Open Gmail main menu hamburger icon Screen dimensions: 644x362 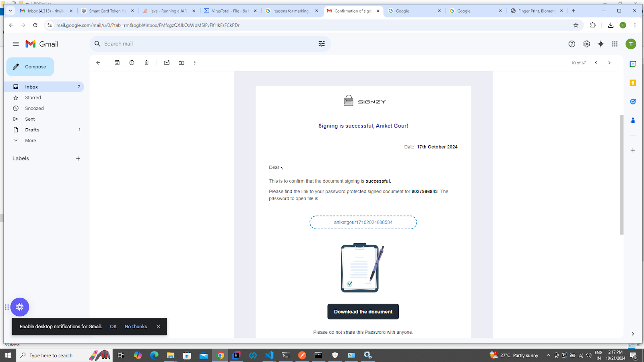[x=16, y=44]
